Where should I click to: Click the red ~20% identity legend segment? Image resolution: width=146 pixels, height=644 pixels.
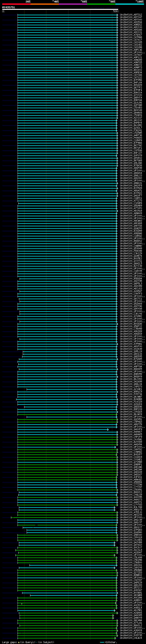(16, 4)
